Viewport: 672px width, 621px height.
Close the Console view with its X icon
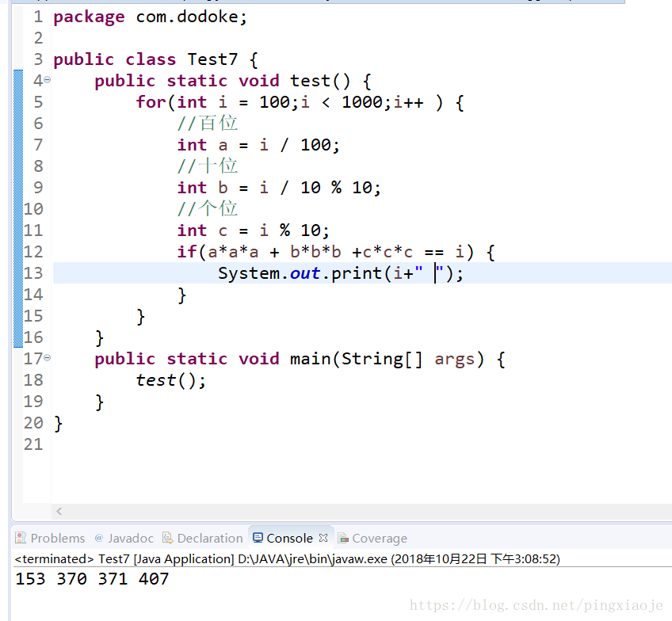pyautogui.click(x=323, y=538)
